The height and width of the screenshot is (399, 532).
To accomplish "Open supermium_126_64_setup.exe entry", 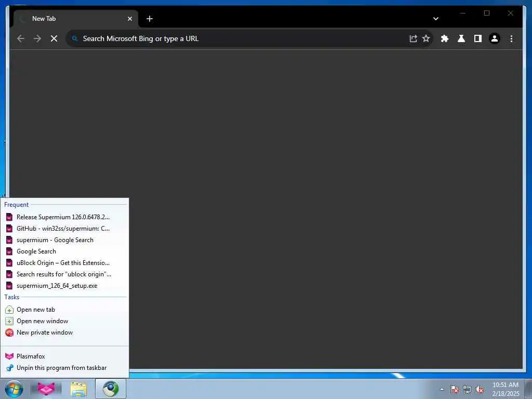I will tap(64, 286).
